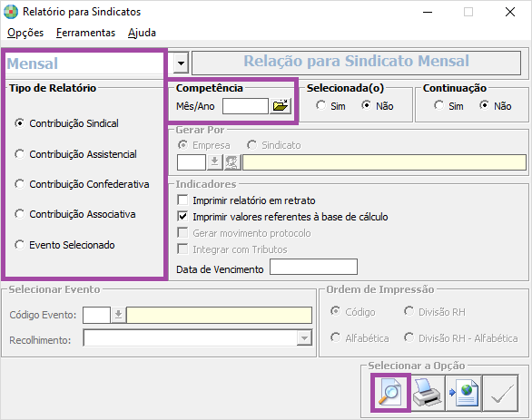The image size is (532, 420).
Task: Click the export document globe icon
Action: click(x=464, y=393)
